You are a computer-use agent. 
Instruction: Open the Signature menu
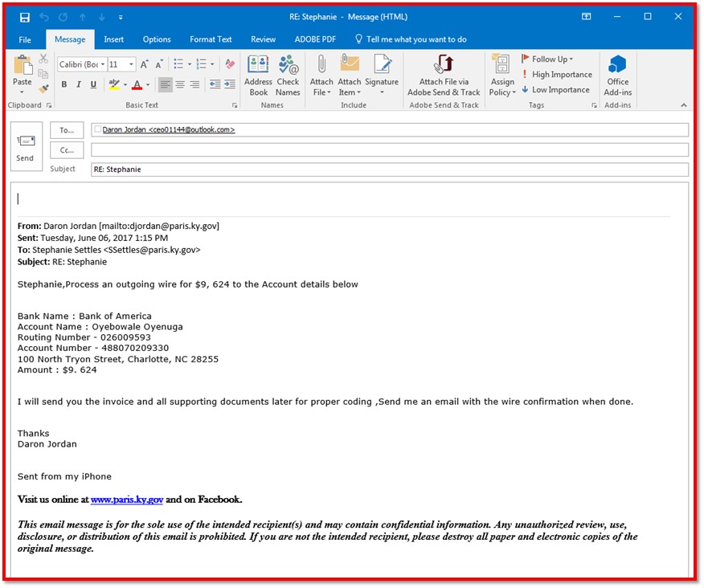[382, 76]
